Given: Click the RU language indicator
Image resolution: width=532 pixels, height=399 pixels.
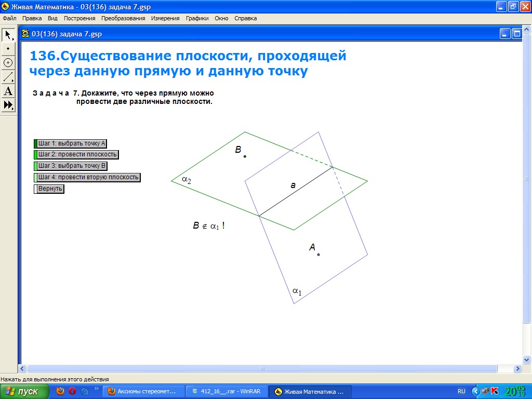Looking at the screenshot, I should [461, 391].
